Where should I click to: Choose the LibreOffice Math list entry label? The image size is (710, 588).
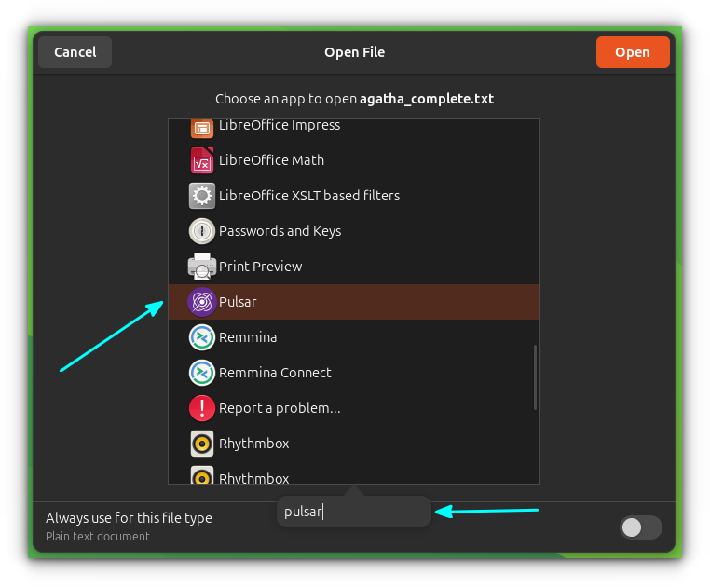[x=271, y=160]
